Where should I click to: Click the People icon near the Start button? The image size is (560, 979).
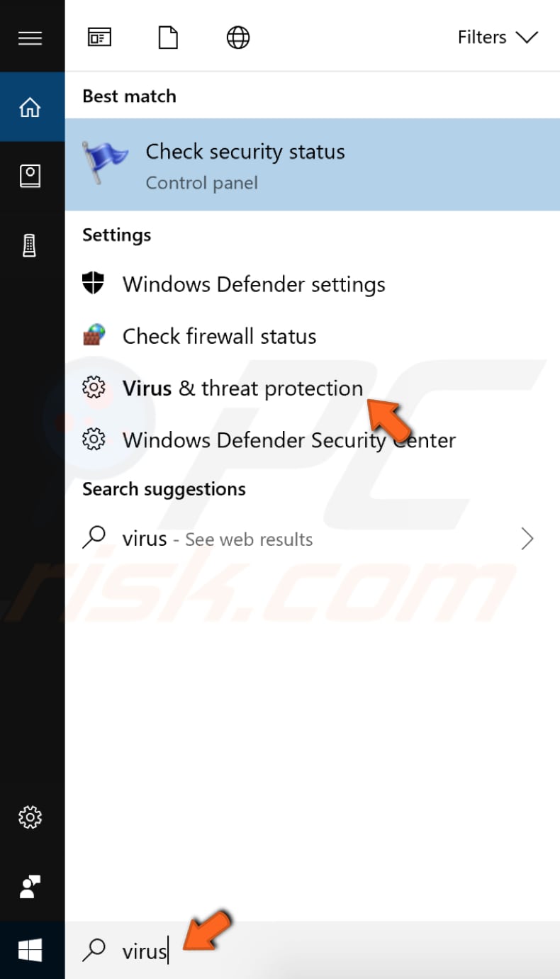point(31,886)
